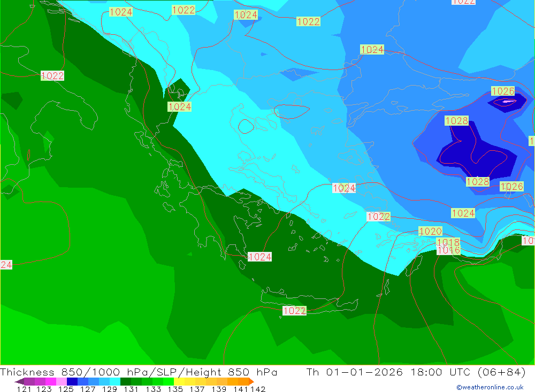Select the yellow swatch after 135
This screenshot has height=392, width=535.
(x=179, y=381)
